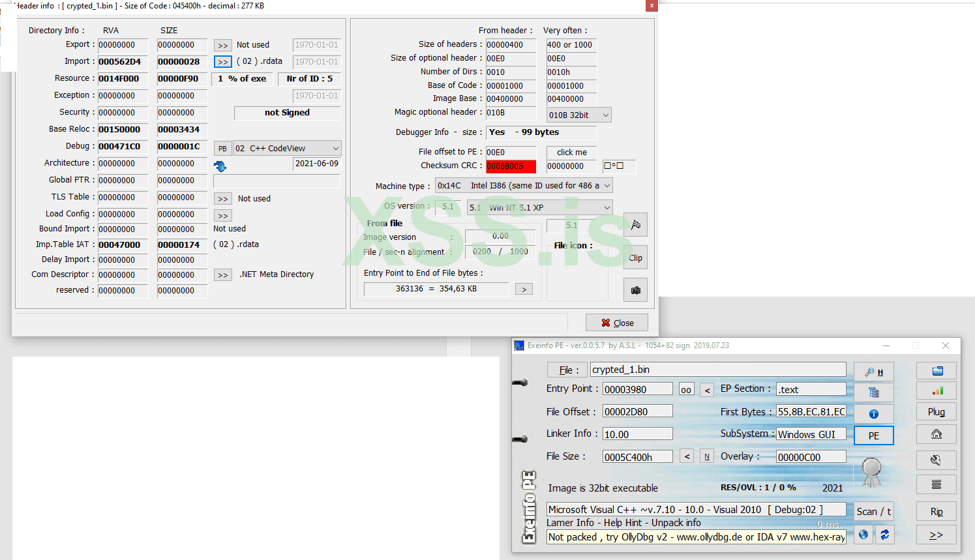Screen dimensions: 975x560
Task: Click the >> button in the TLS Table row
Action: [x=223, y=199]
